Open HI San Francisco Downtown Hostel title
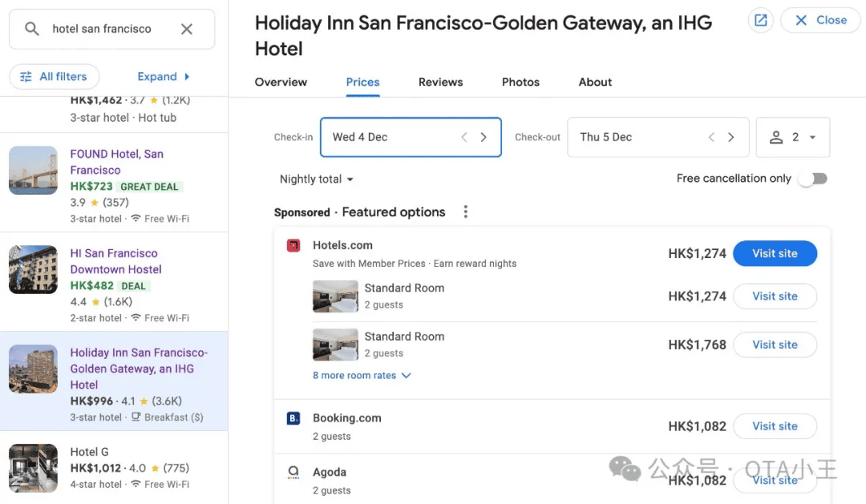The image size is (866, 504). click(115, 261)
